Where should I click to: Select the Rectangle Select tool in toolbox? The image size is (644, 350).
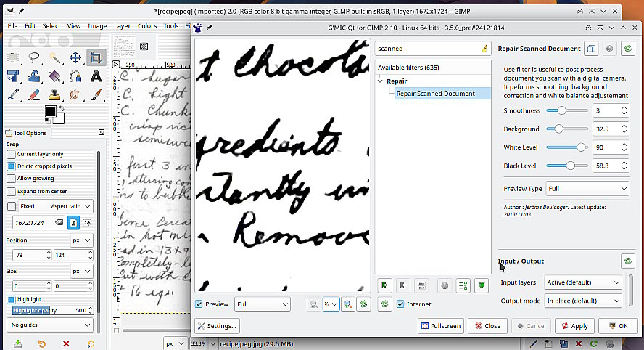coord(13,57)
